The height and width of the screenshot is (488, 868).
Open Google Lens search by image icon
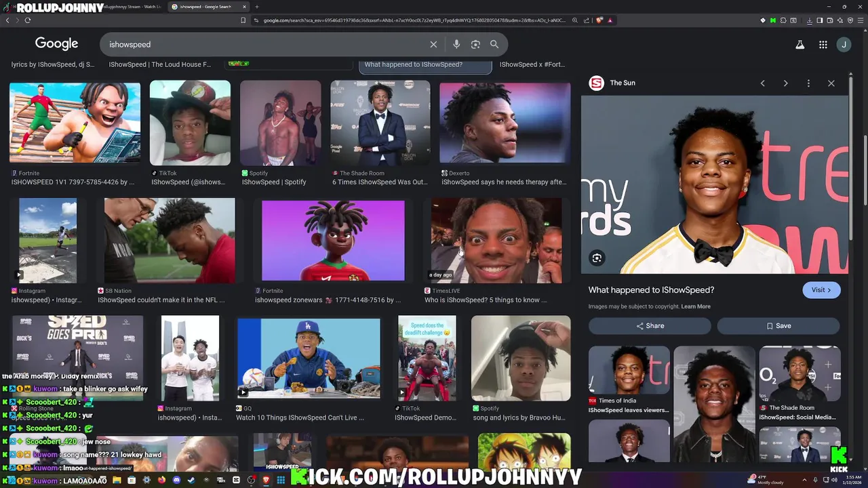pos(475,44)
